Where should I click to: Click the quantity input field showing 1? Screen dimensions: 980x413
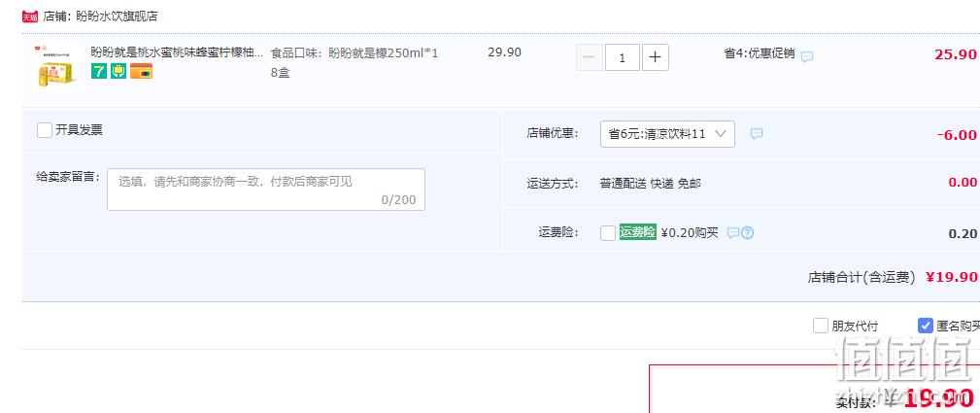point(623,57)
